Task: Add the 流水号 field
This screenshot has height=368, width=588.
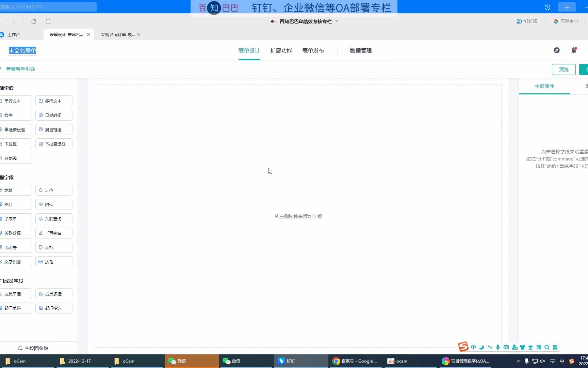Action: 15,247
